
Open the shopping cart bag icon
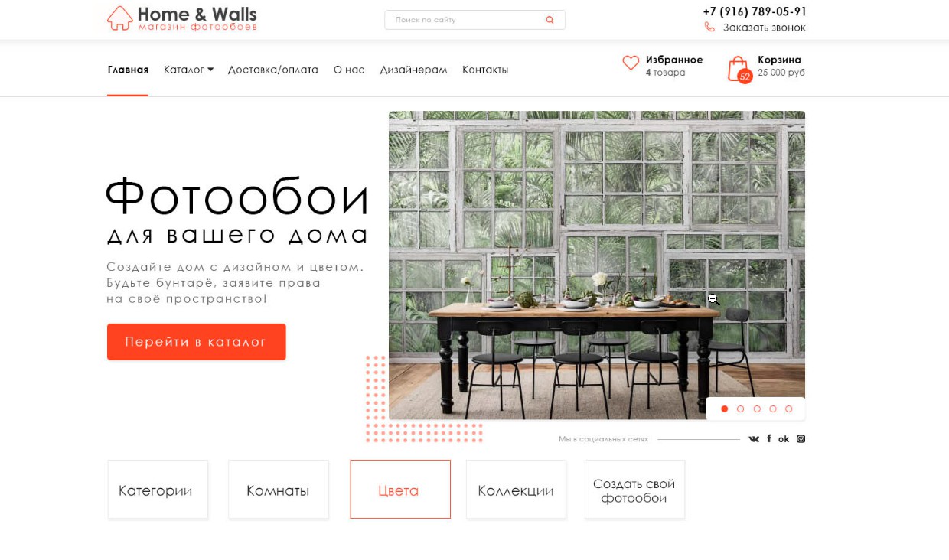click(x=739, y=68)
